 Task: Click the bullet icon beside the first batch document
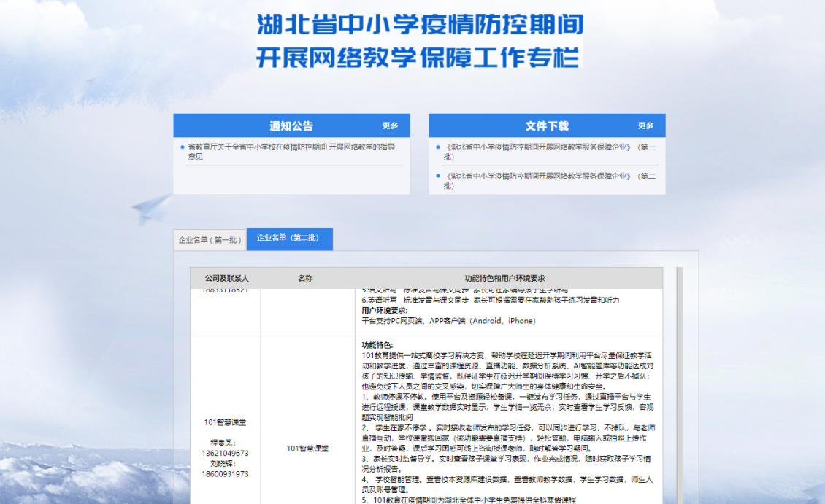coord(436,149)
